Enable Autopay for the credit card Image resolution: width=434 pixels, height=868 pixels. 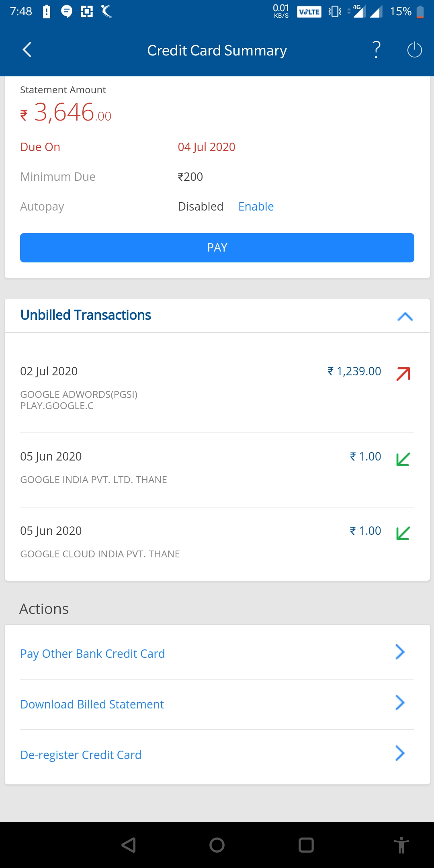point(256,206)
